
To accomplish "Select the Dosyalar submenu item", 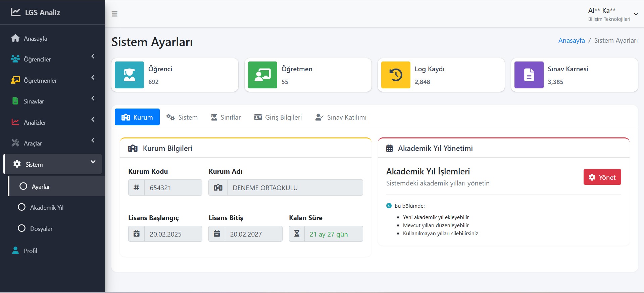I will click(x=41, y=229).
